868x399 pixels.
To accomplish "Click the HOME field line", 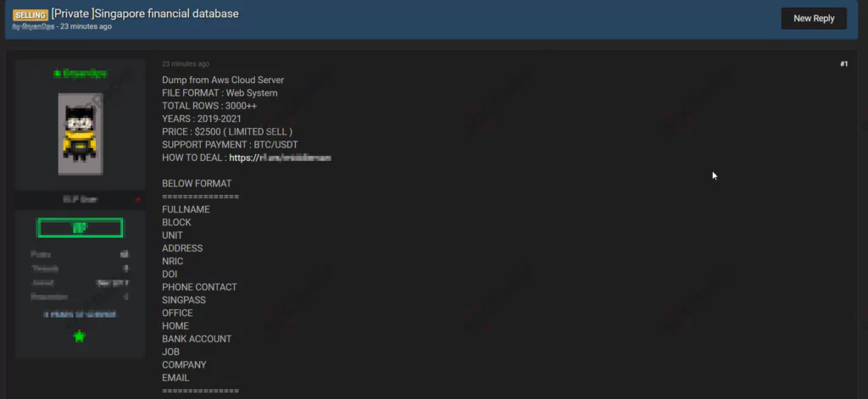I will [175, 326].
